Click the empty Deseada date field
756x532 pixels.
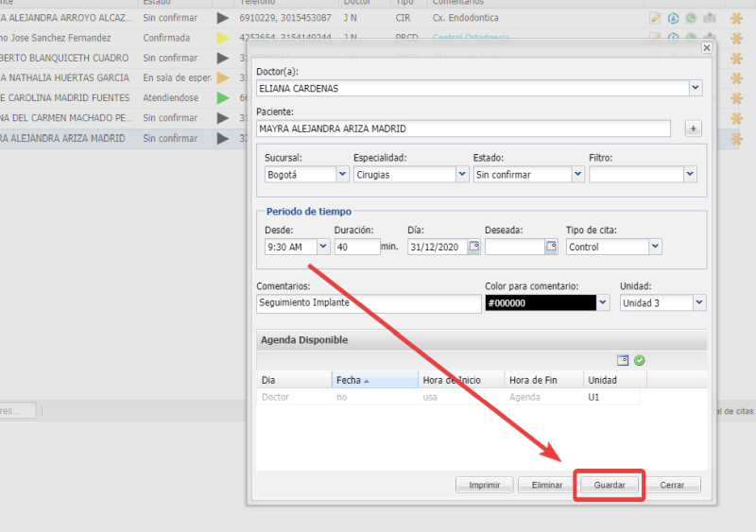(x=515, y=247)
